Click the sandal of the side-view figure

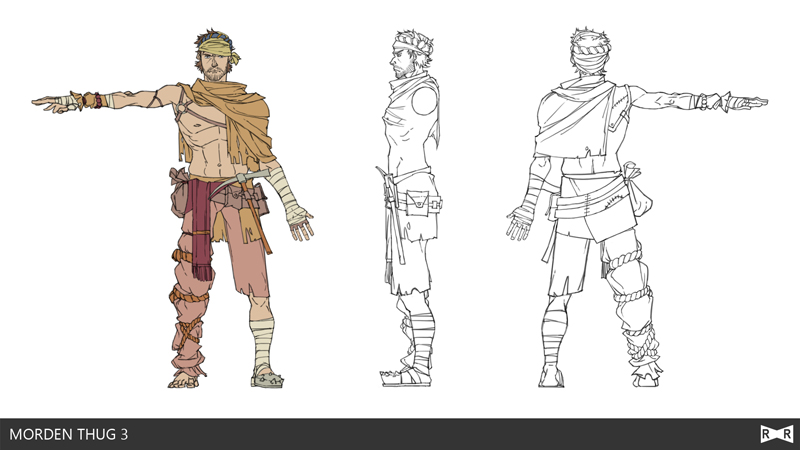398,376
